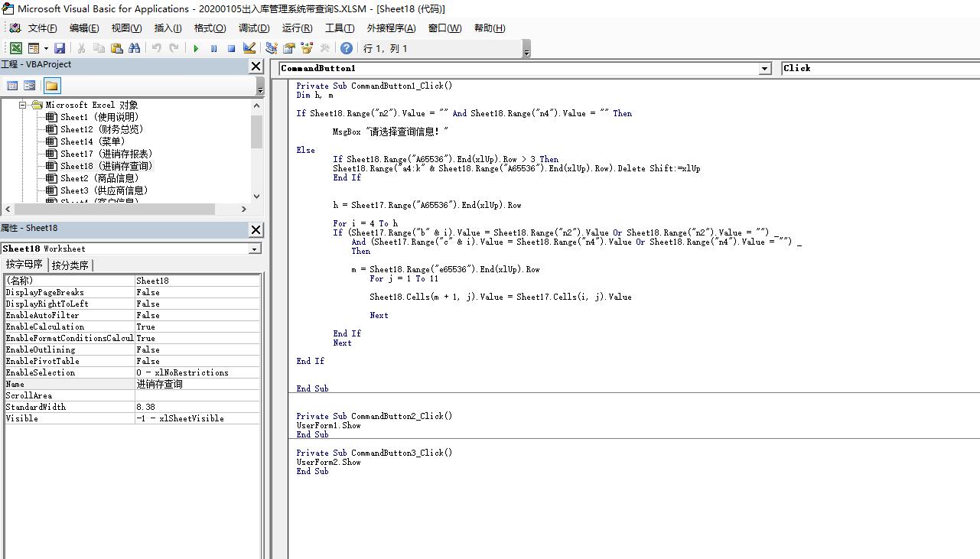The width and height of the screenshot is (980, 559).
Task: Click the View Object icon in project panel
Action: click(30, 86)
